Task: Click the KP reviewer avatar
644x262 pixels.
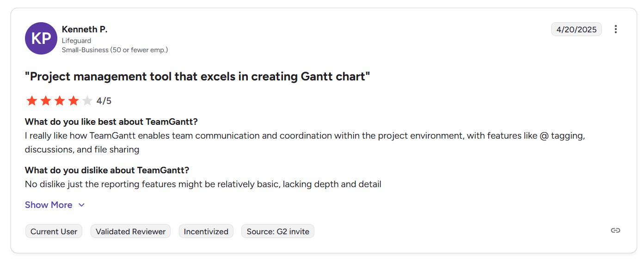Action: [41, 38]
